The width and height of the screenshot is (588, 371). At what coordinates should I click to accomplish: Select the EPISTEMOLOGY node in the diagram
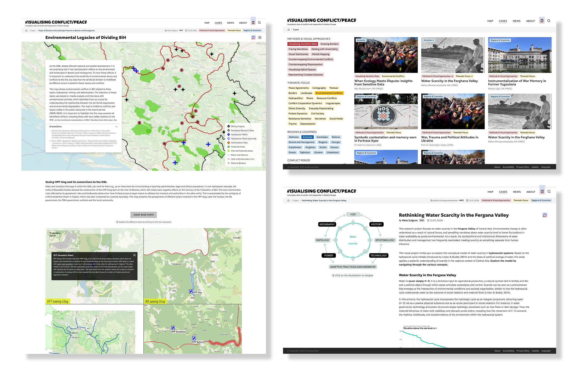(x=385, y=240)
